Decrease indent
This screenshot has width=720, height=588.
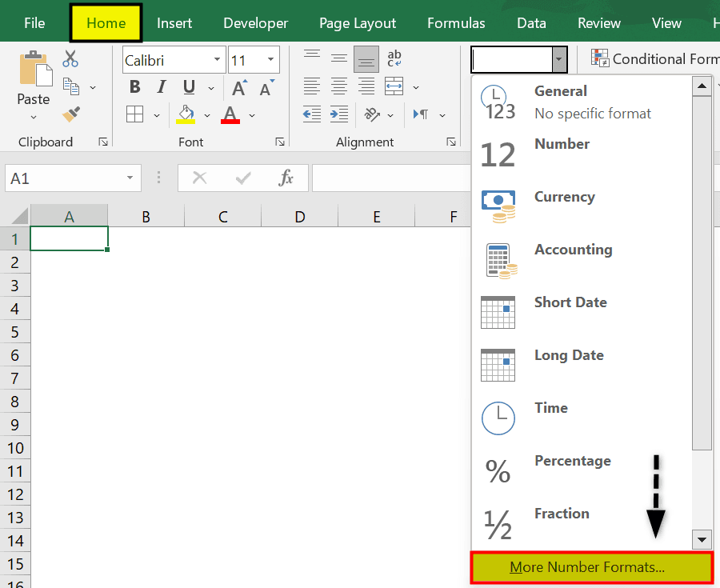(312, 114)
